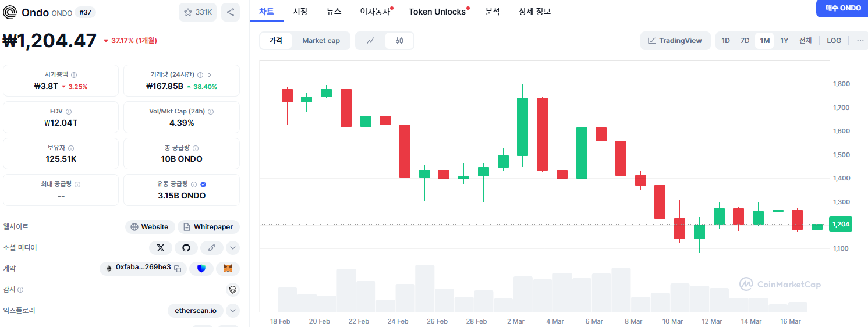868x327 pixels.
Task: Expand more social media links chevron
Action: click(x=233, y=248)
